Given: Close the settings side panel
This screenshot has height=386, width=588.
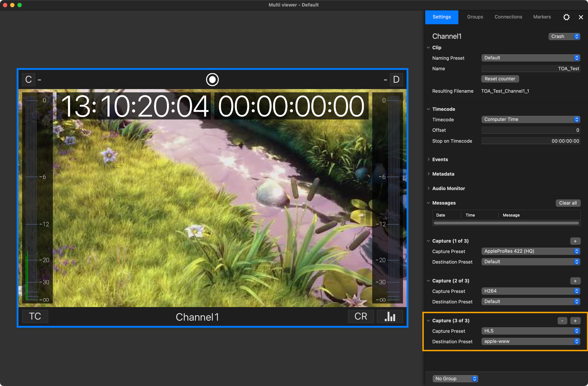Looking at the screenshot, I should [x=581, y=17].
